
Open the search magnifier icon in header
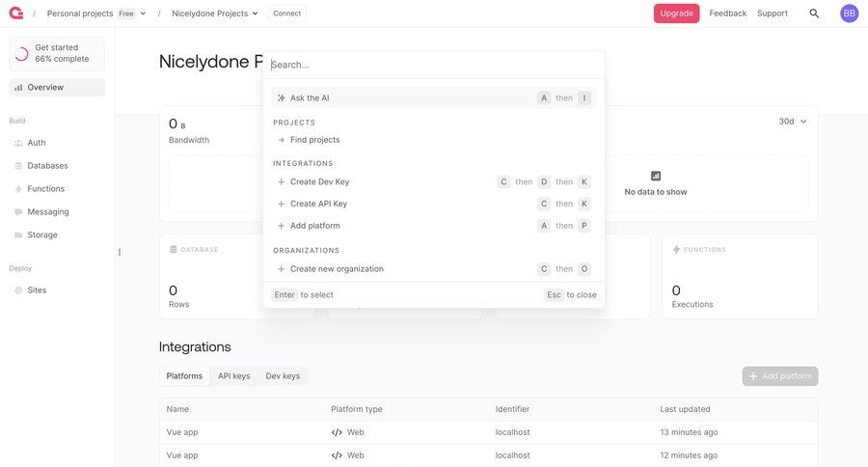pos(814,14)
